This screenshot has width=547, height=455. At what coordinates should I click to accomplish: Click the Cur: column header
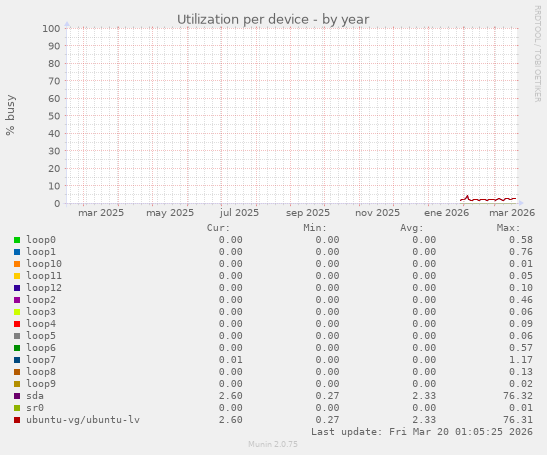pos(218,228)
